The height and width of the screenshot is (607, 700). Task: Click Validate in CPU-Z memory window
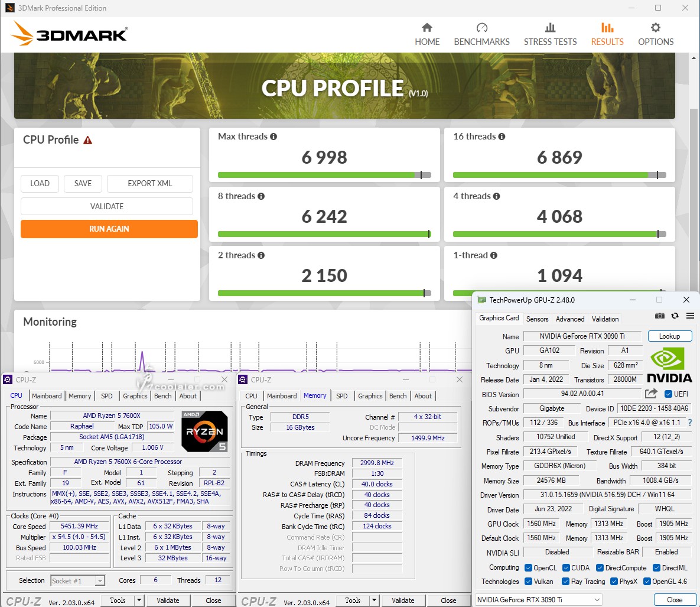point(403,600)
